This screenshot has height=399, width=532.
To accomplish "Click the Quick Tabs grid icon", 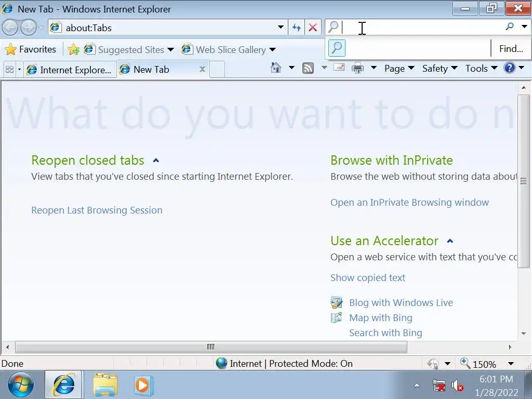I will tap(10, 70).
